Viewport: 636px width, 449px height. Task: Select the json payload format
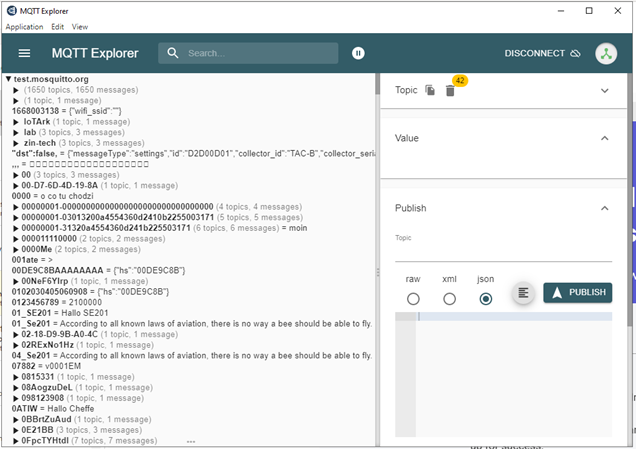click(486, 299)
